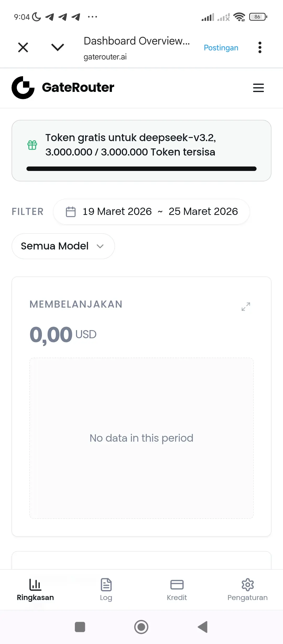Switch to the Log tab
283x644 pixels.
click(106, 590)
